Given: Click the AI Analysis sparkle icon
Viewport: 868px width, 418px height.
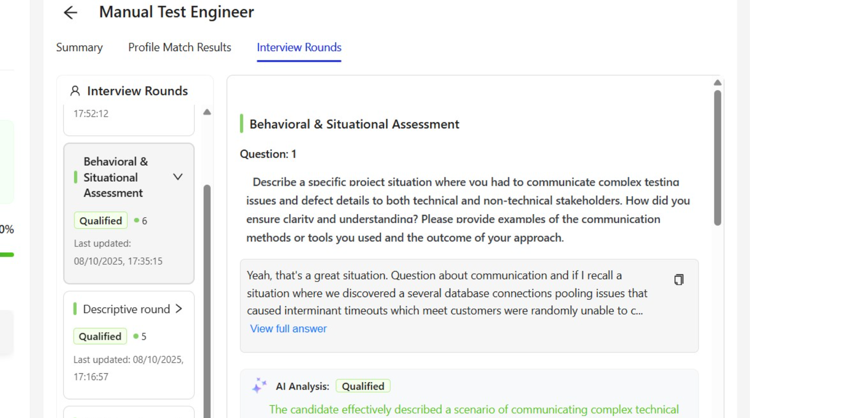Looking at the screenshot, I should pyautogui.click(x=259, y=386).
